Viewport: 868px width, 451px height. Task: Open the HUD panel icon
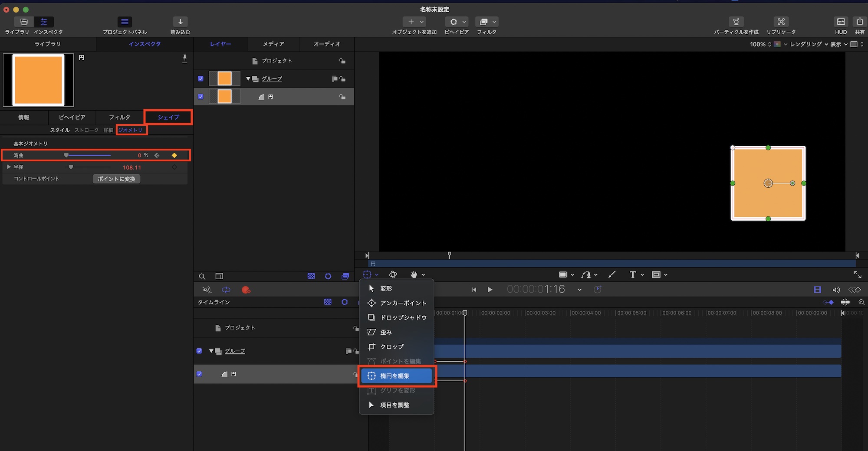[x=841, y=22]
